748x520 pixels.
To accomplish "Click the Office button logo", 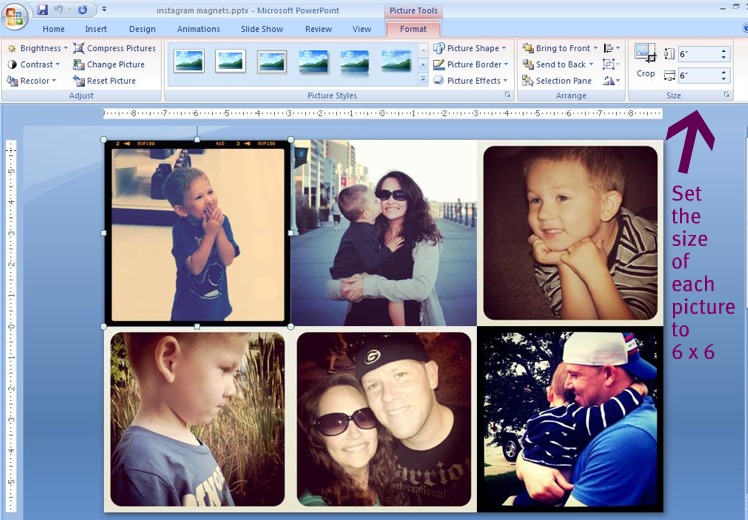I will 14,16.
